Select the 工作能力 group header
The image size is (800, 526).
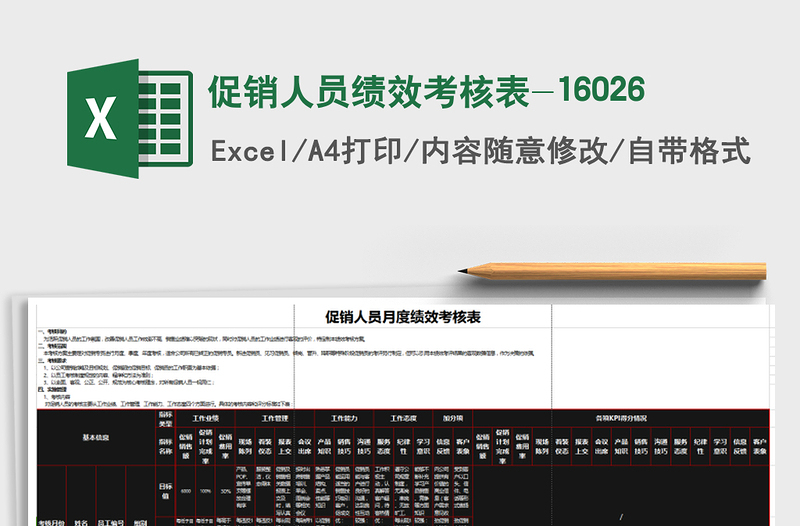coord(344,418)
